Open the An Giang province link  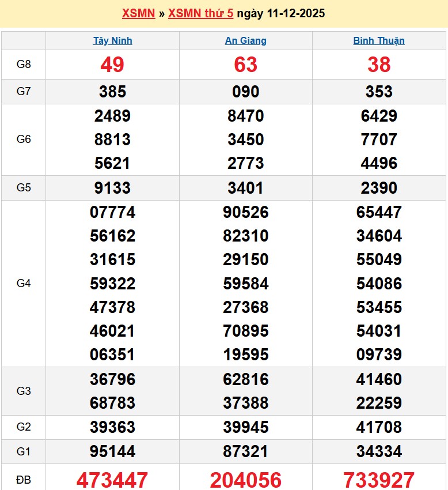pyautogui.click(x=245, y=40)
